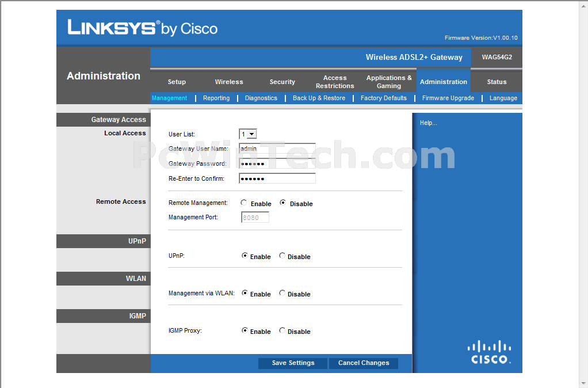Select Enable for UPnP
The height and width of the screenshot is (388, 588).
pos(245,256)
